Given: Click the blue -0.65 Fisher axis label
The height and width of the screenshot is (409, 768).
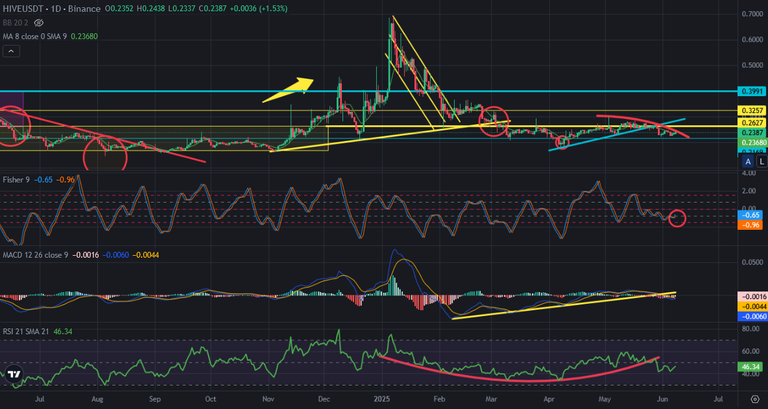Looking at the screenshot, I should click(751, 215).
